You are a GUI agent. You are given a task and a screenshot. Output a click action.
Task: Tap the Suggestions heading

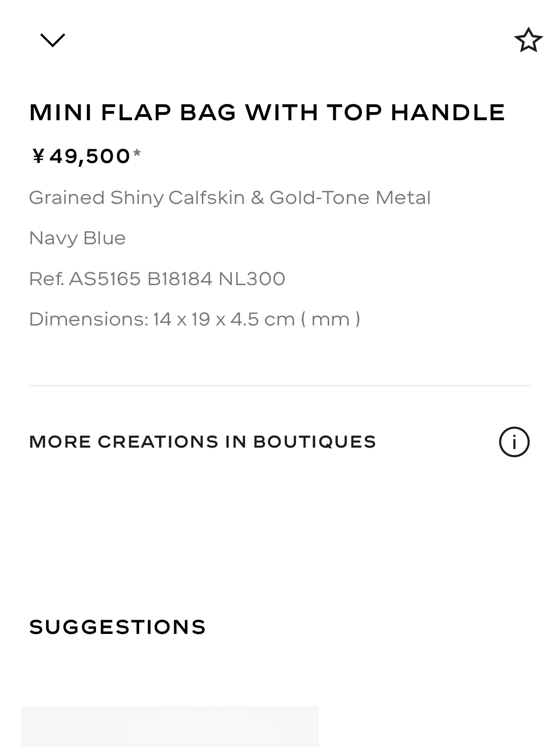coord(117,627)
